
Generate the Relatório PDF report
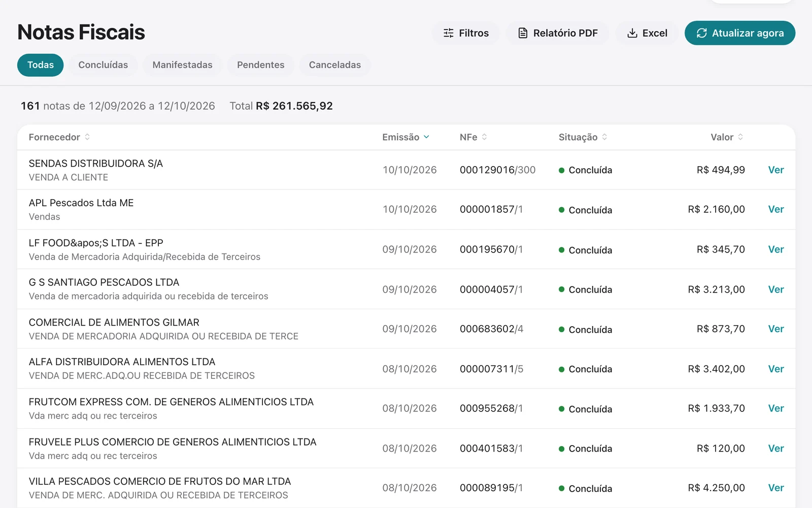click(557, 33)
